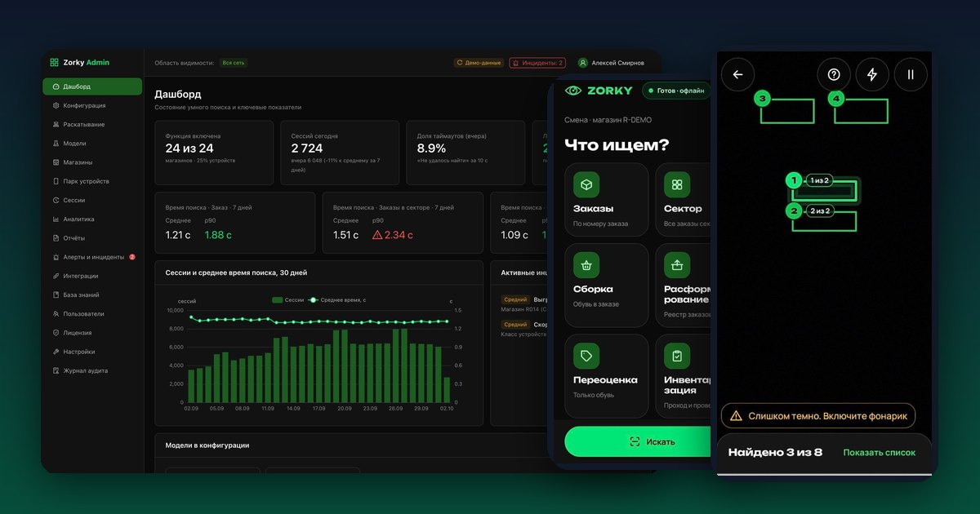Screen dimensions: 980x514
Task: Click the Смена · магазин R-DEMO text
Action: (608, 120)
